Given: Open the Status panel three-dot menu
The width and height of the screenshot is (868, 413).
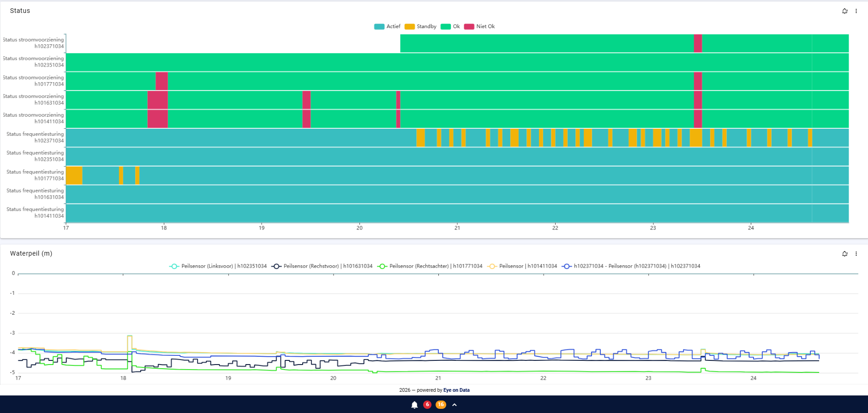Looking at the screenshot, I should (x=856, y=11).
